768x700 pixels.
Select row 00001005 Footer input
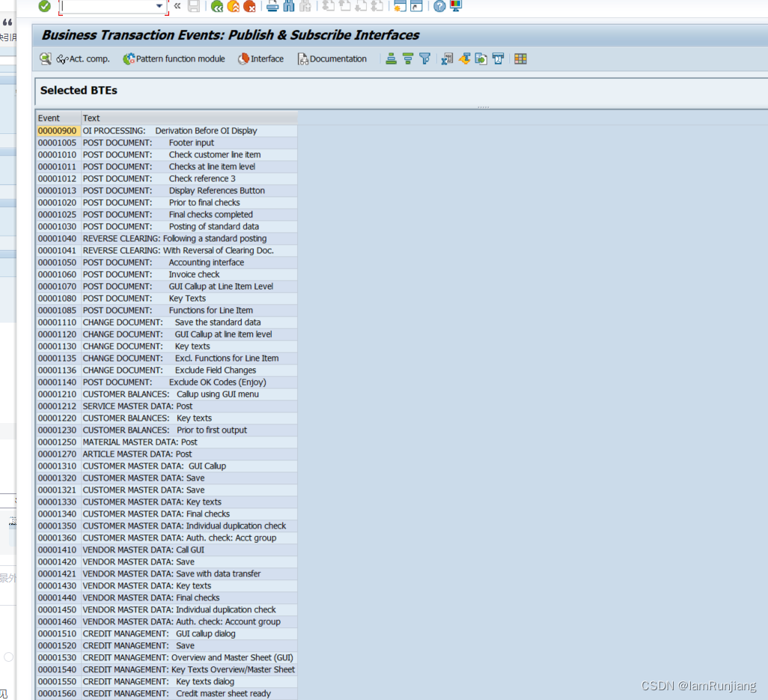point(166,142)
